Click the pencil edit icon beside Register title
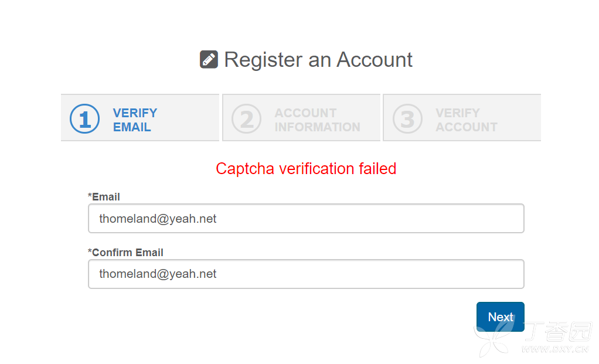Screen dimensions: 599x364 point(209,60)
